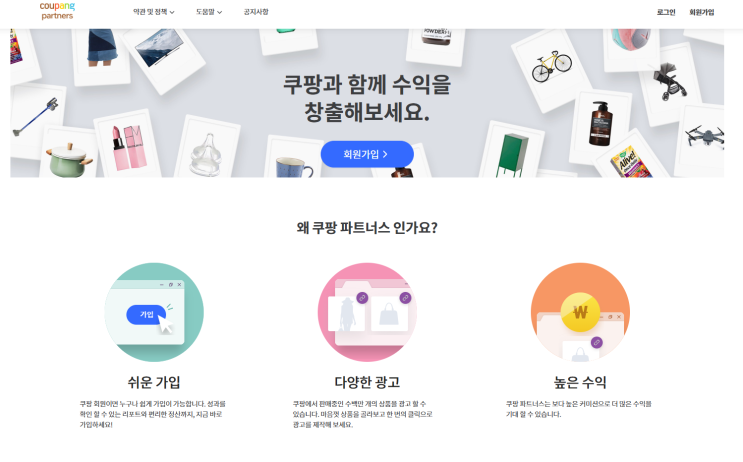This screenshot has height=462, width=743.
Task: Select 회원가입 in the top navigation
Action: pyautogui.click(x=702, y=12)
